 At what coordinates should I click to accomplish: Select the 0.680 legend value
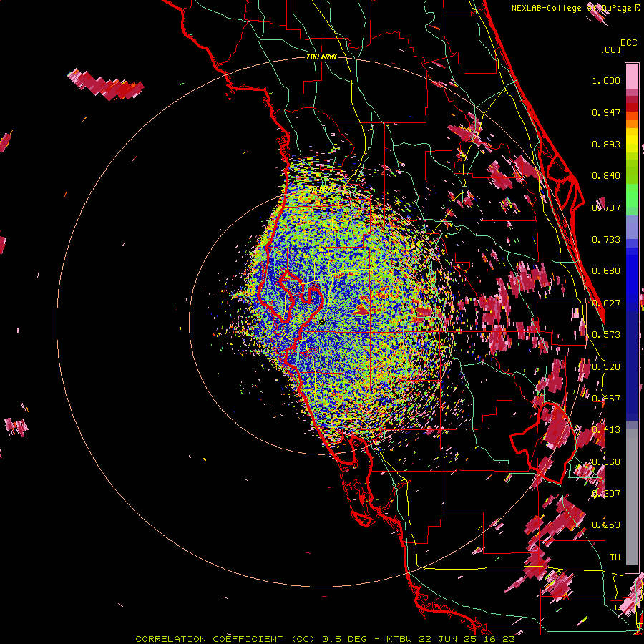(606, 271)
